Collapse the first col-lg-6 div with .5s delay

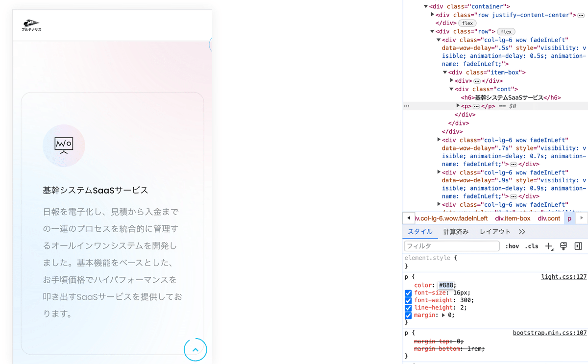[439, 40]
